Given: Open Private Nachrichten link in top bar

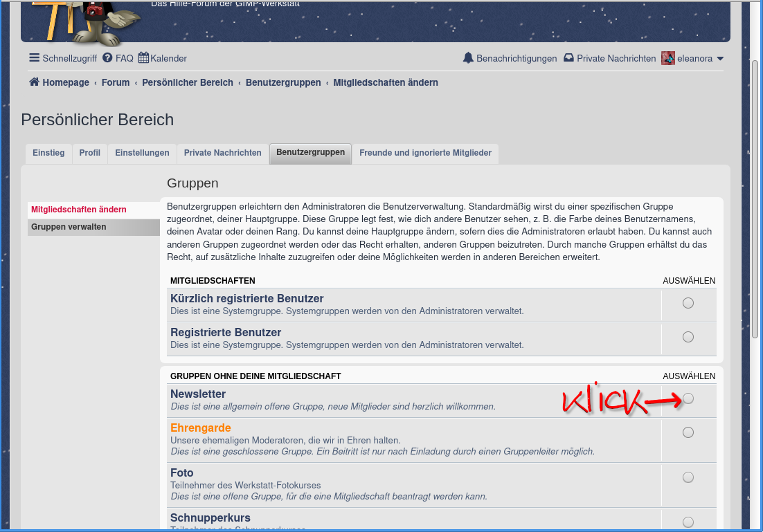Looking at the screenshot, I should 616,58.
